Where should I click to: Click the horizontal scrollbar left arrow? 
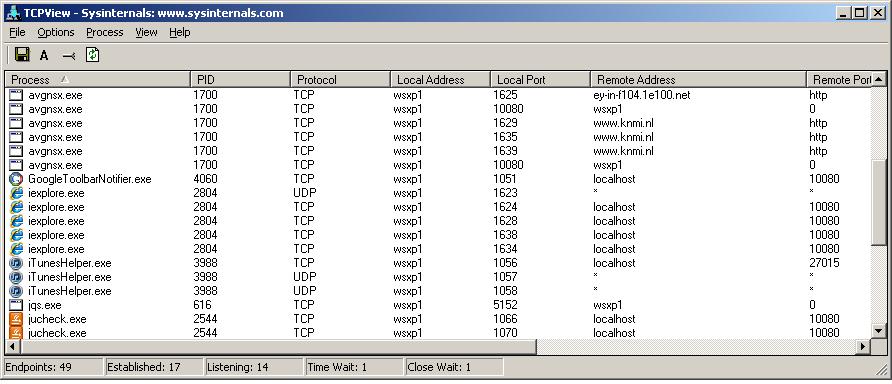pyautogui.click(x=12, y=346)
